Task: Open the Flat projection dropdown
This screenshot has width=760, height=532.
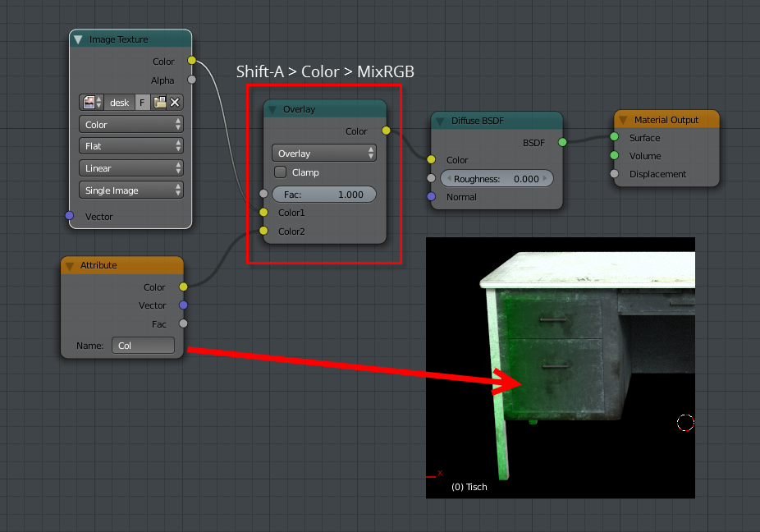Action: (130, 146)
